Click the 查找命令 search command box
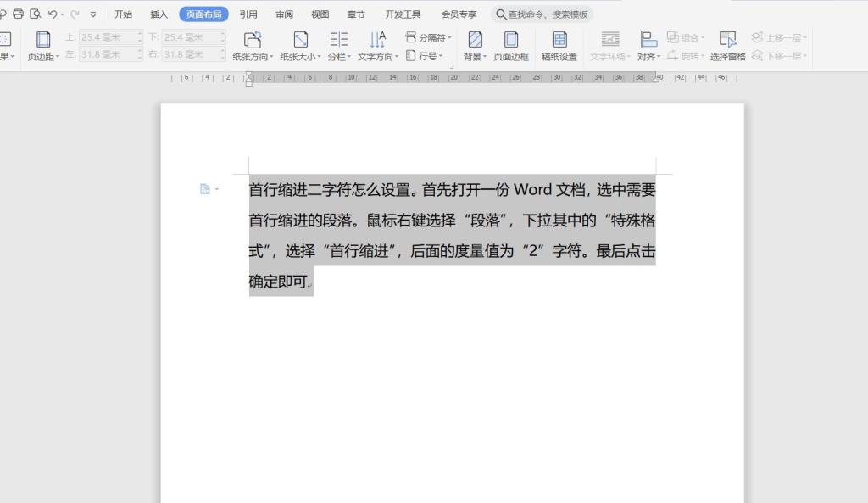This screenshot has width=868, height=503. [542, 14]
